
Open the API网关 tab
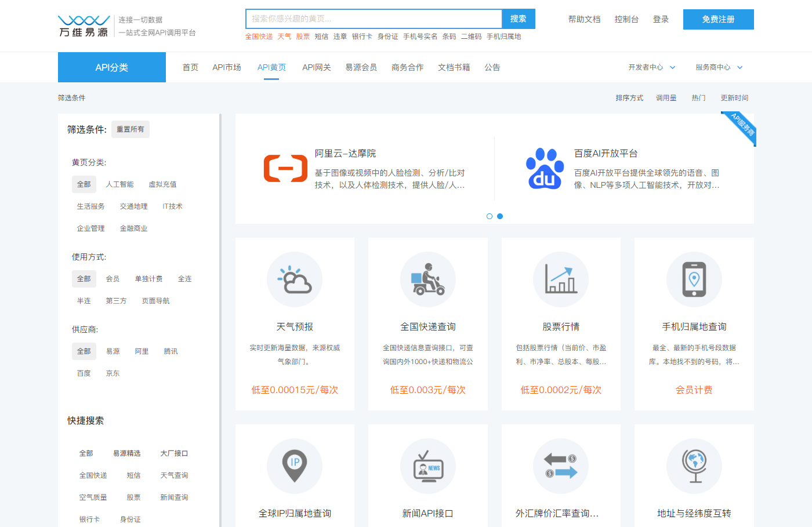point(317,67)
